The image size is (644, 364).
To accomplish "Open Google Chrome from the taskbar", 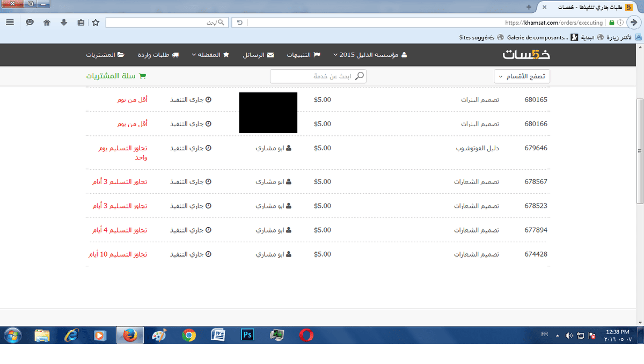I will [x=188, y=335].
